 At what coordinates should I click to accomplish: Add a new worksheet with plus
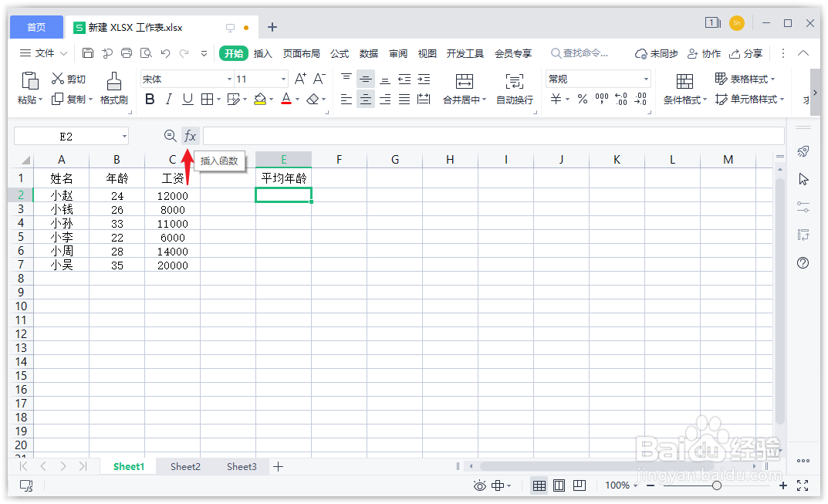[x=279, y=466]
